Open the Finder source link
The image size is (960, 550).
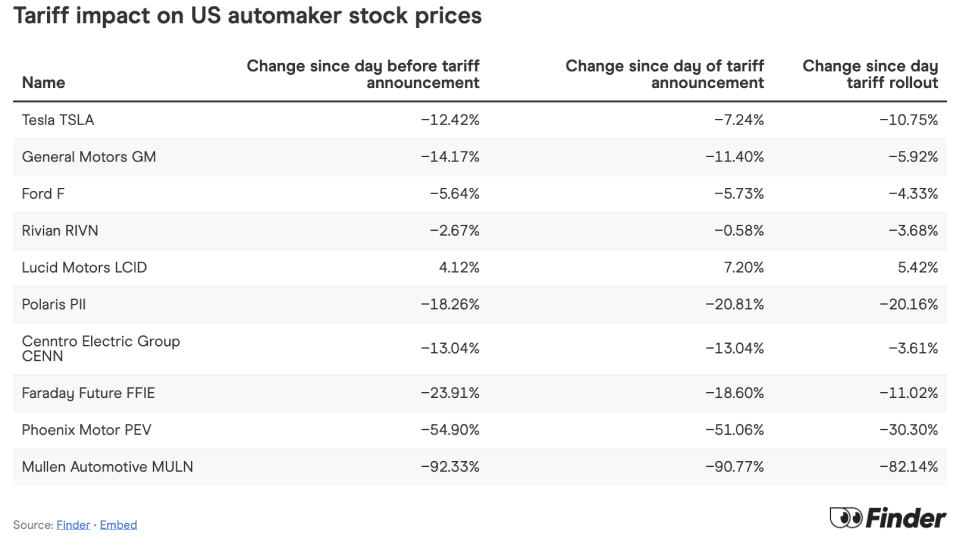pos(73,525)
